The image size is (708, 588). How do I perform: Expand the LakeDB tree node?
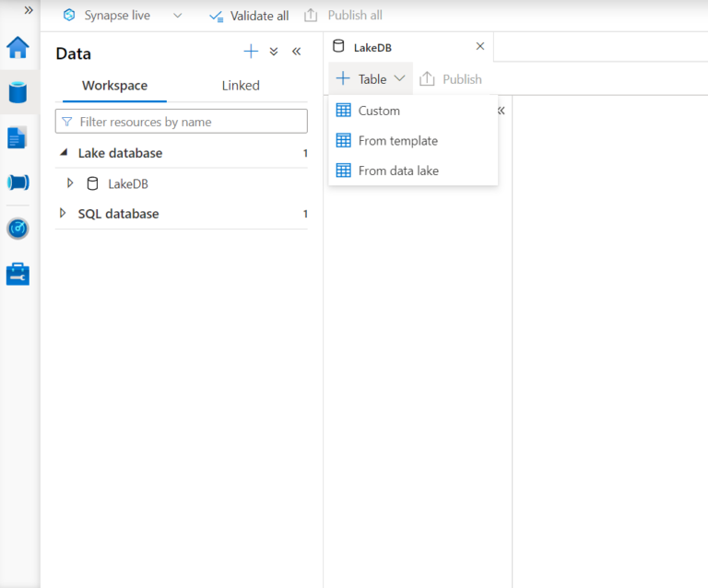point(70,183)
